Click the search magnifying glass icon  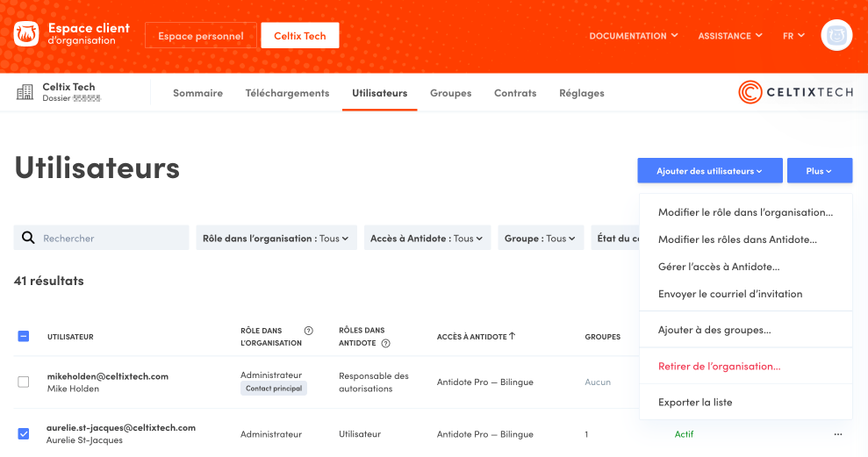(28, 238)
